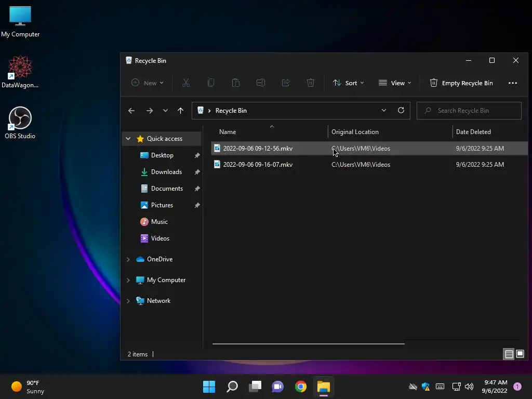This screenshot has height=399, width=532.
Task: Select the OBS Studio desktop shortcut
Action: [x=20, y=123]
